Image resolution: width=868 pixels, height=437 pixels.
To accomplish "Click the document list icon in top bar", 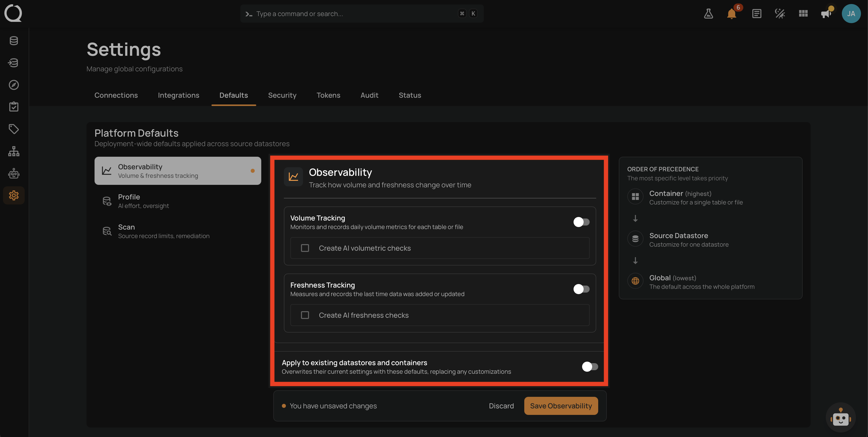I will (756, 14).
